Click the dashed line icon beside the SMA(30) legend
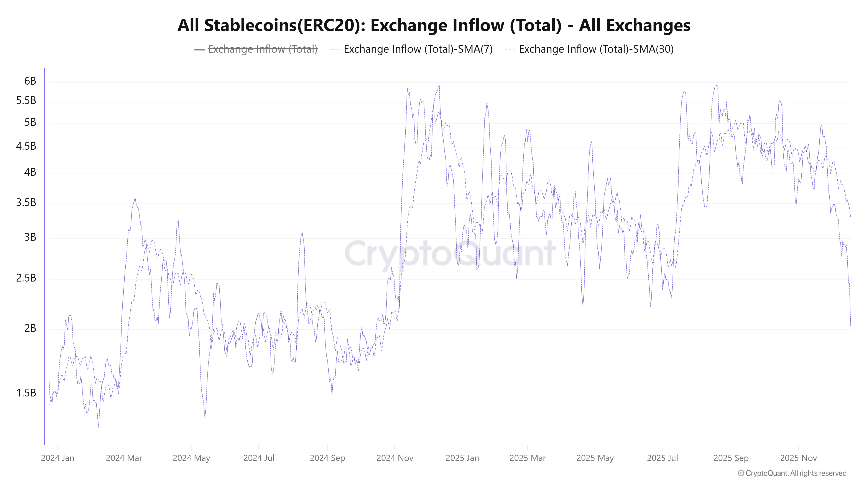Viewport: 868px width, 488px height. point(510,50)
